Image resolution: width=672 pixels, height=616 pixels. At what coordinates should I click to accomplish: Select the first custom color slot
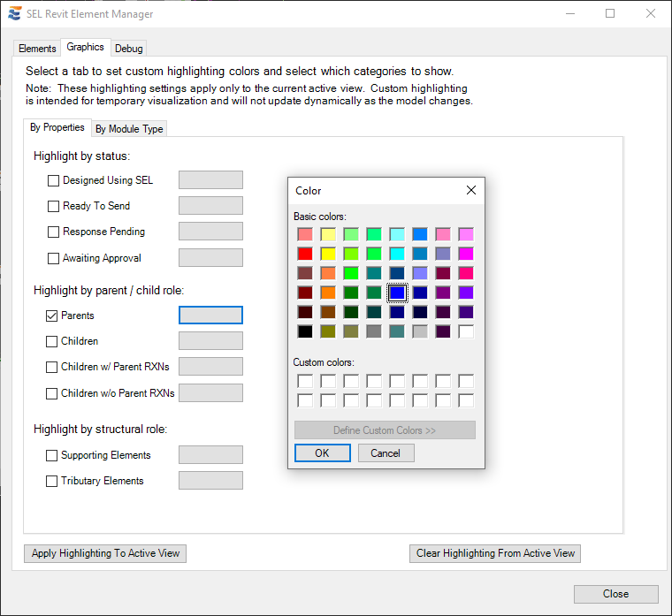pos(305,381)
